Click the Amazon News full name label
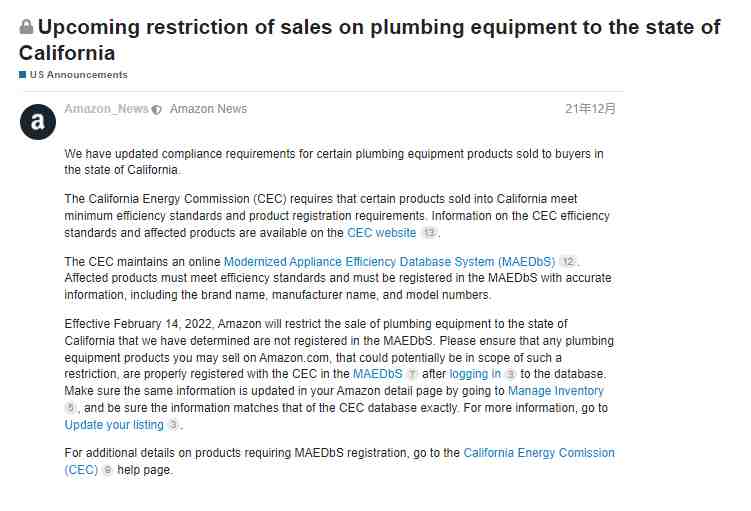751x511 pixels. point(208,109)
